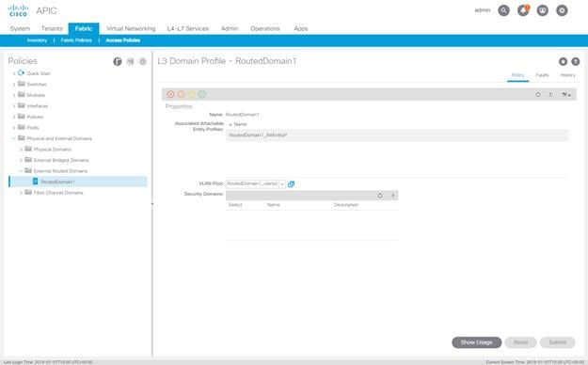Switch to the Inventory submenu

[37, 40]
